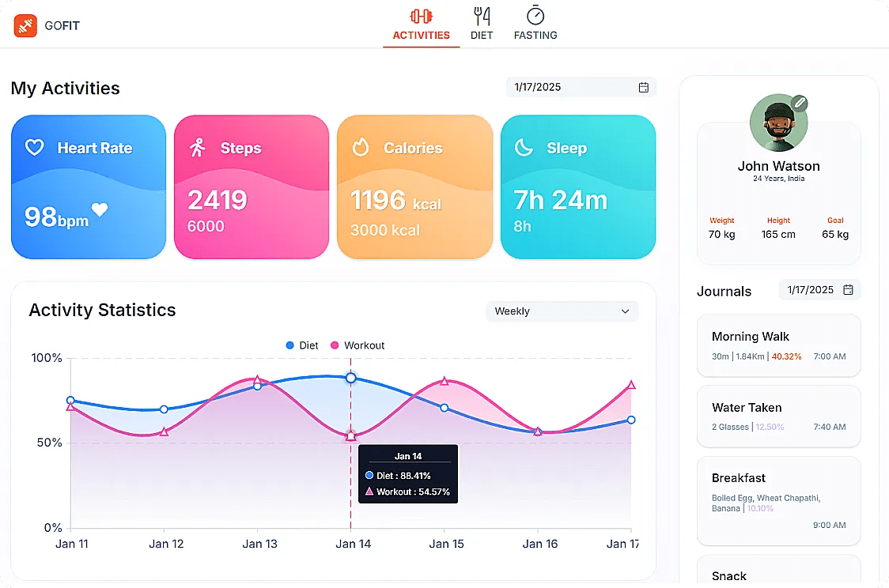Click the flame icon on Calories card
This screenshot has width=889, height=588.
361,148
